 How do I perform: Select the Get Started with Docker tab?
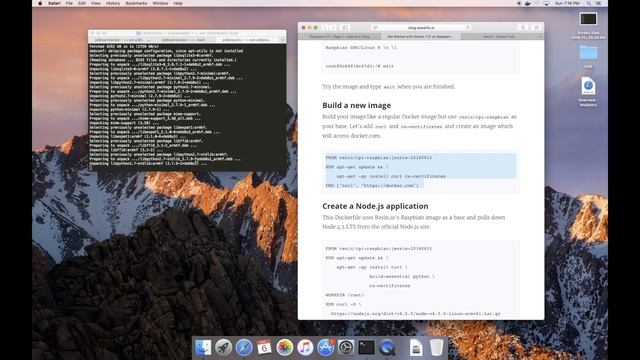pos(420,36)
